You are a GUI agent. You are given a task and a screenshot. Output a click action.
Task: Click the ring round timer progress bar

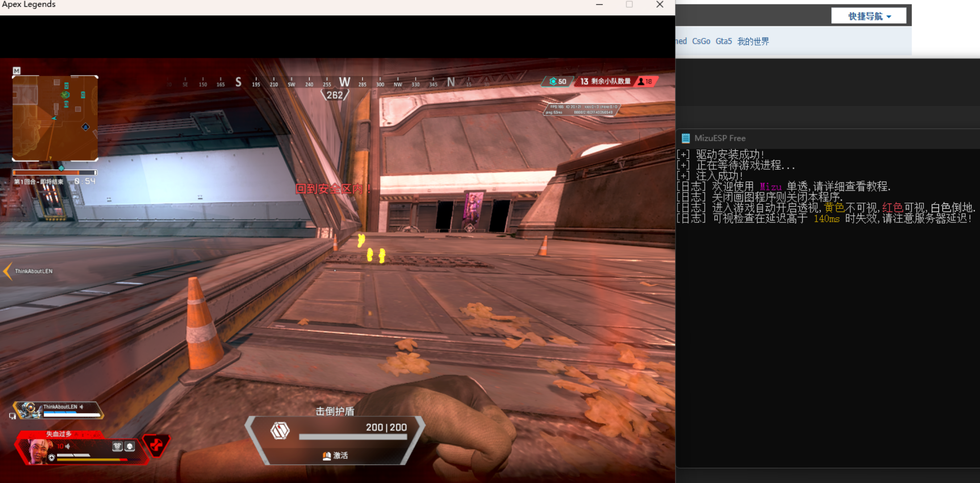pos(54,172)
